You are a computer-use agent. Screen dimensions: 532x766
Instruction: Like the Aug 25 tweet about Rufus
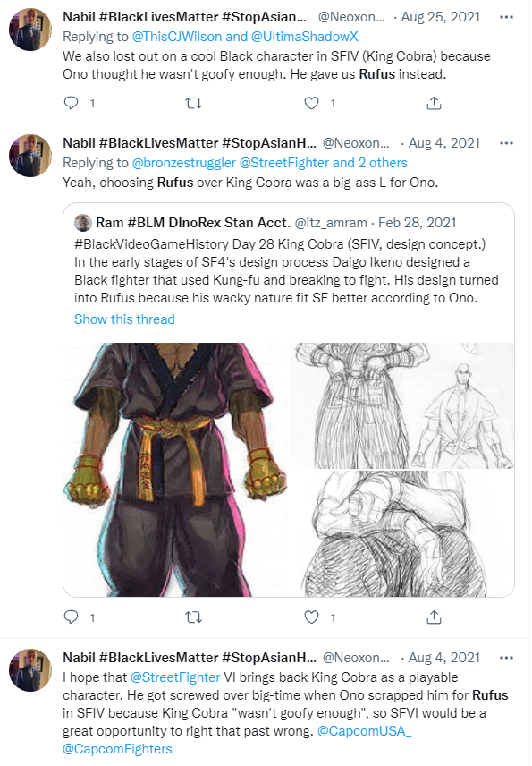(x=311, y=103)
